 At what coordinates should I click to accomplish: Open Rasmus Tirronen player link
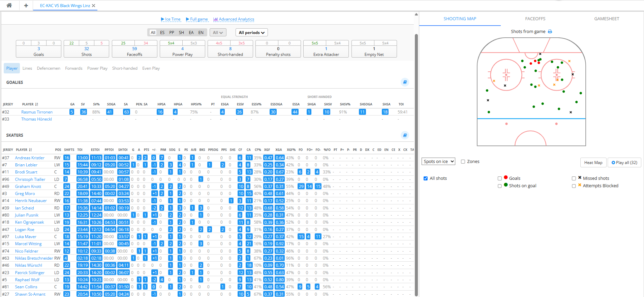coord(37,112)
